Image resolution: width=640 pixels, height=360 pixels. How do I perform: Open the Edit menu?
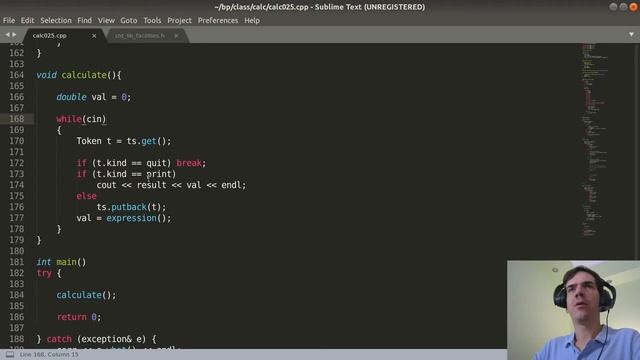pos(27,20)
